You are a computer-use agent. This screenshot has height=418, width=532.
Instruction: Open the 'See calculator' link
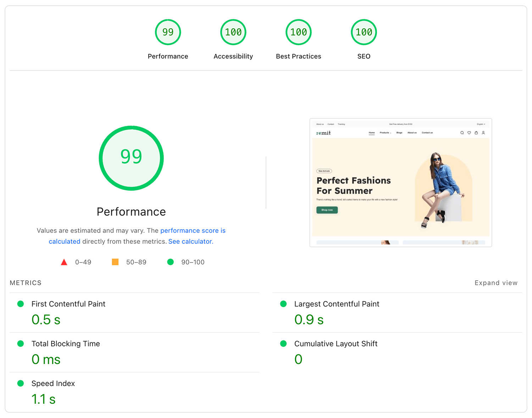(x=190, y=242)
